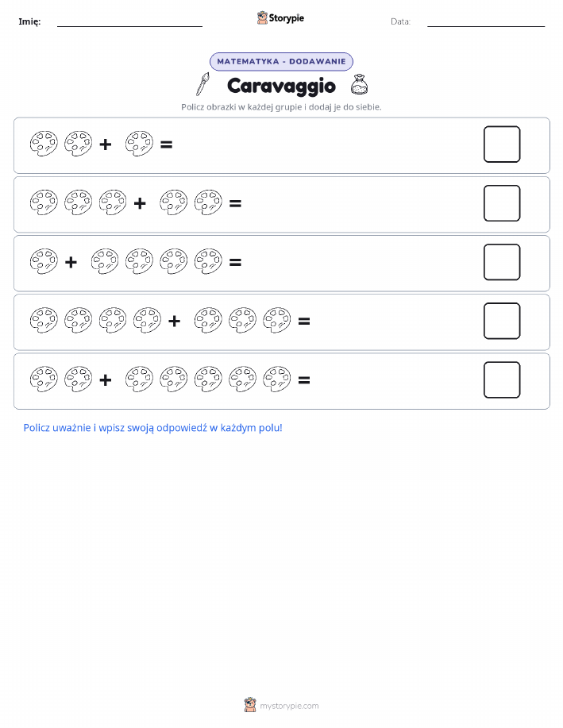Click the Data date line field
The width and height of the screenshot is (563, 728).
[x=486, y=23]
